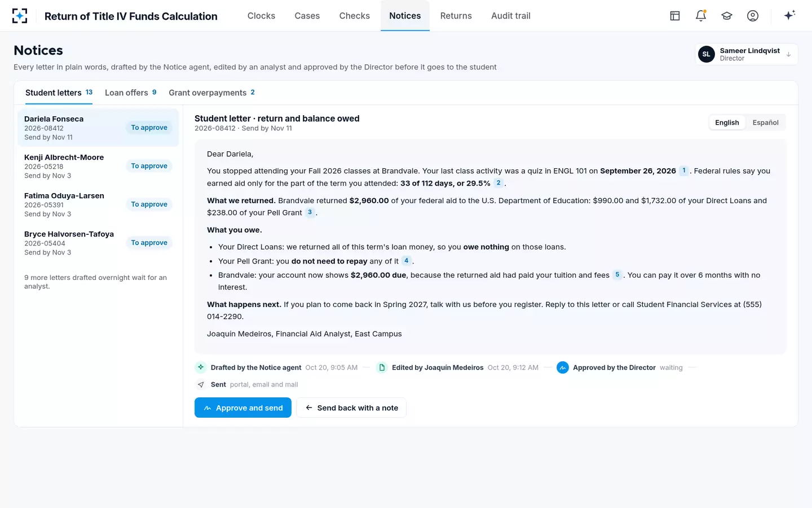
Task: Click the app logo icon
Action: (20, 16)
